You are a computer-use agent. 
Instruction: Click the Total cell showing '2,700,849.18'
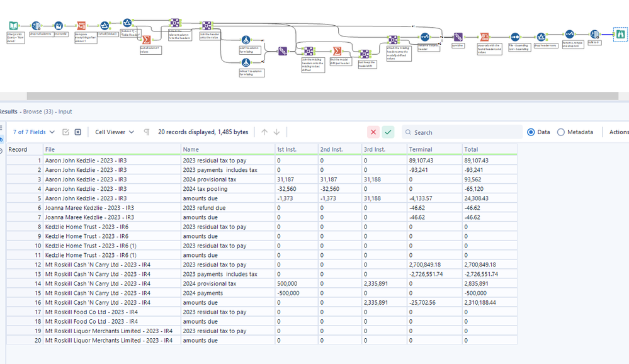pyautogui.click(x=489, y=265)
